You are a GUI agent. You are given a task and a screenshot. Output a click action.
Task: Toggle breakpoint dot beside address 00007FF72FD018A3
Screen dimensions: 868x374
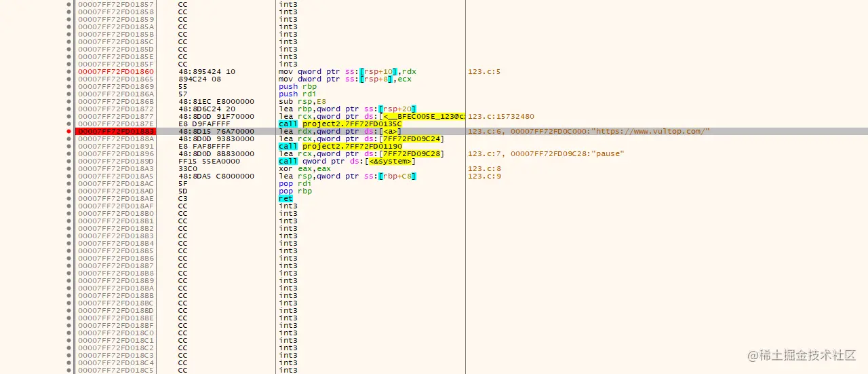[x=69, y=168]
